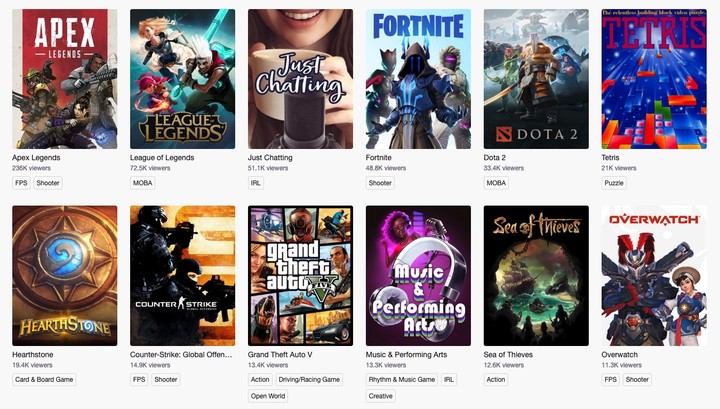Open the League of Legends box art
Screen dimensions: 720x409
tap(182, 79)
